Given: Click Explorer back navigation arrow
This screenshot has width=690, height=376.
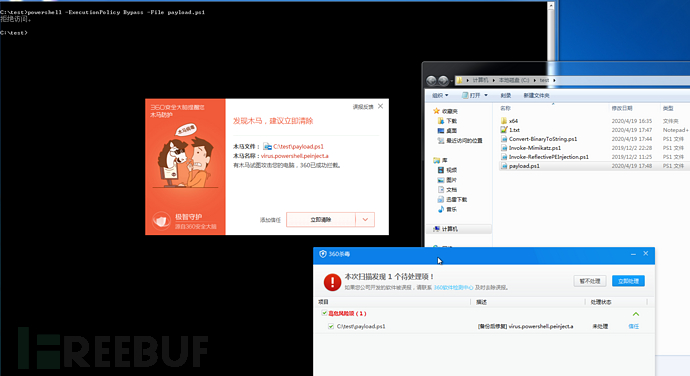Looking at the screenshot, I should coord(431,80).
